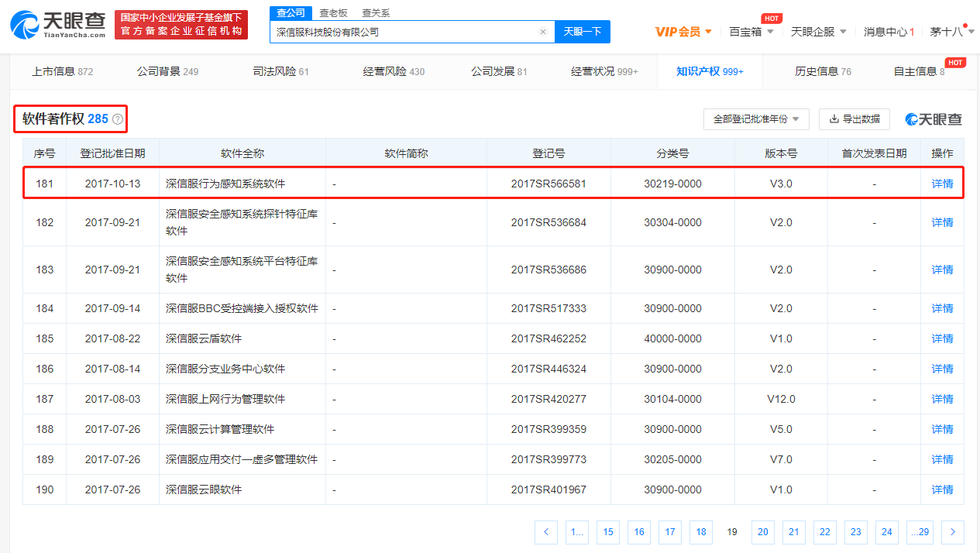980x553 pixels.
Task: Go to page 20
Action: [763, 531]
